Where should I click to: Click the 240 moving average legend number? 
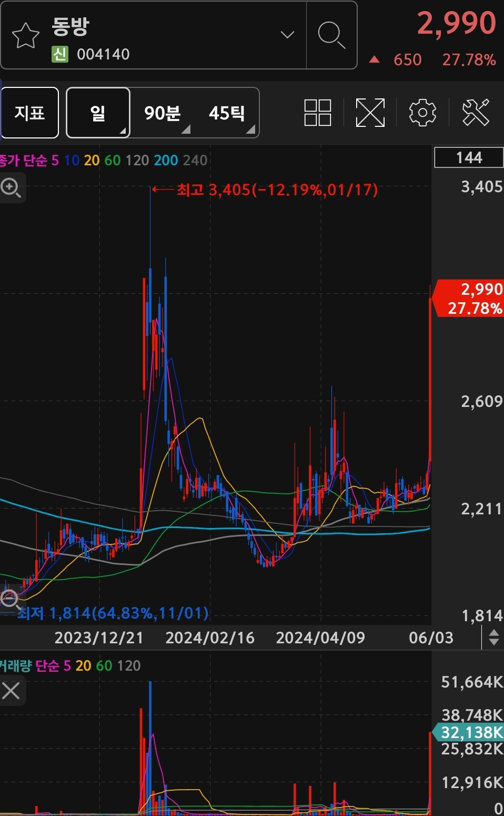195,160
